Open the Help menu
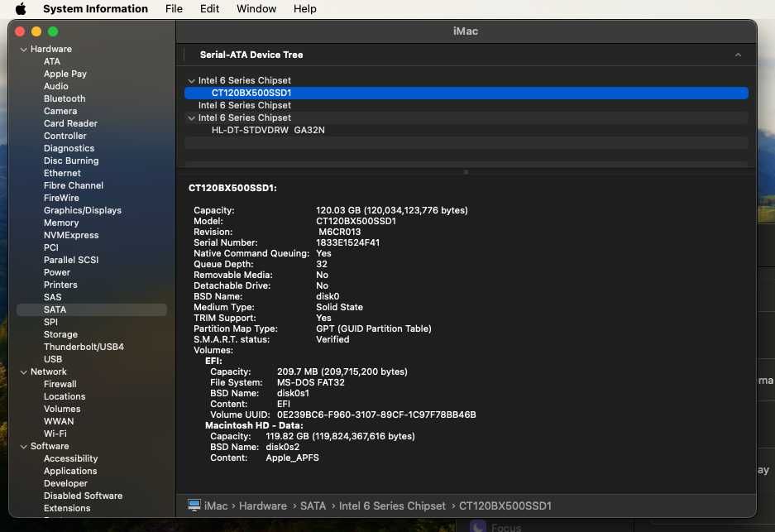This screenshot has width=775, height=532. click(x=305, y=9)
